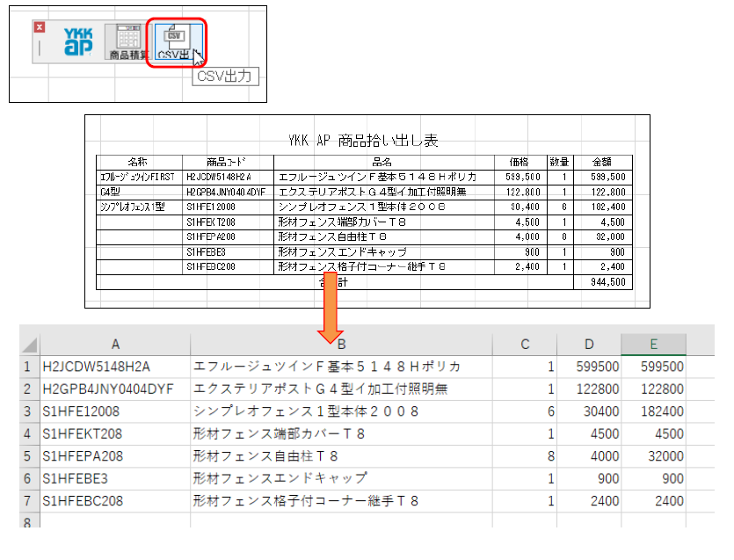Image resolution: width=734 pixels, height=560 pixels.
Task: Click cell 形材フェンス端部カバーT8 in column B
Action: click(x=341, y=434)
